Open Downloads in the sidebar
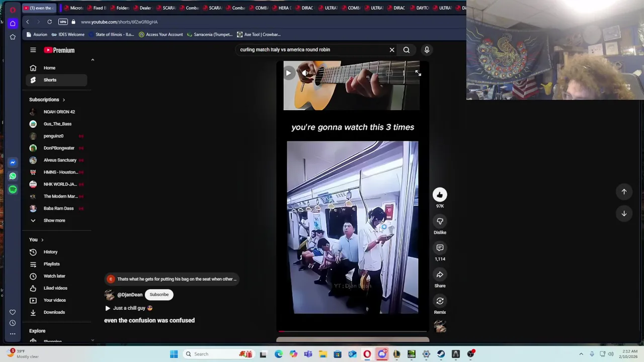Screen dimensions: 644x362 coord(56,312)
